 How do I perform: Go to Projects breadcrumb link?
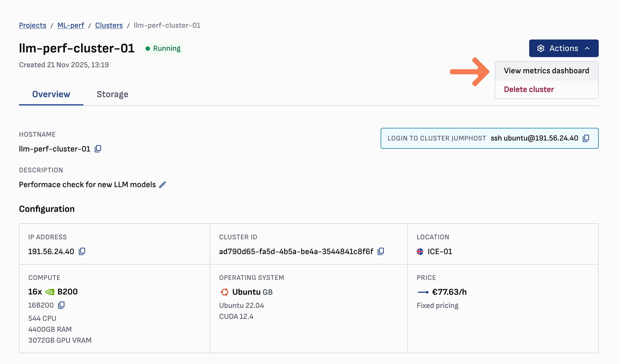pos(33,25)
